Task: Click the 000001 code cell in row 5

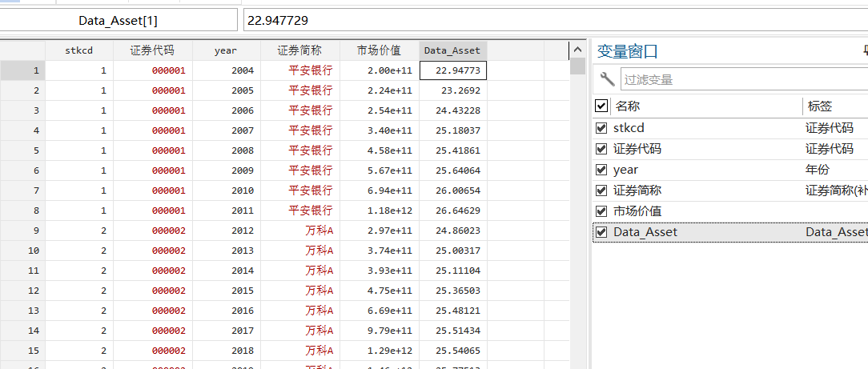Action: (153, 150)
